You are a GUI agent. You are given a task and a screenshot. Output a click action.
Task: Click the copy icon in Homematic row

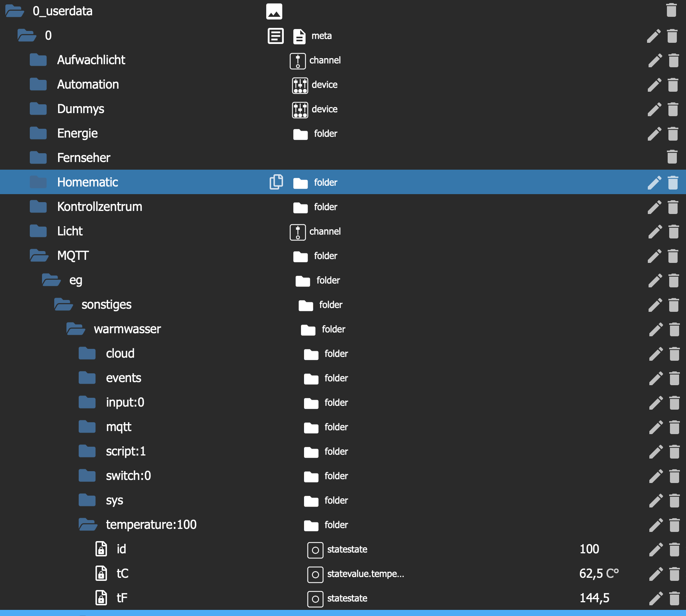pos(276,182)
